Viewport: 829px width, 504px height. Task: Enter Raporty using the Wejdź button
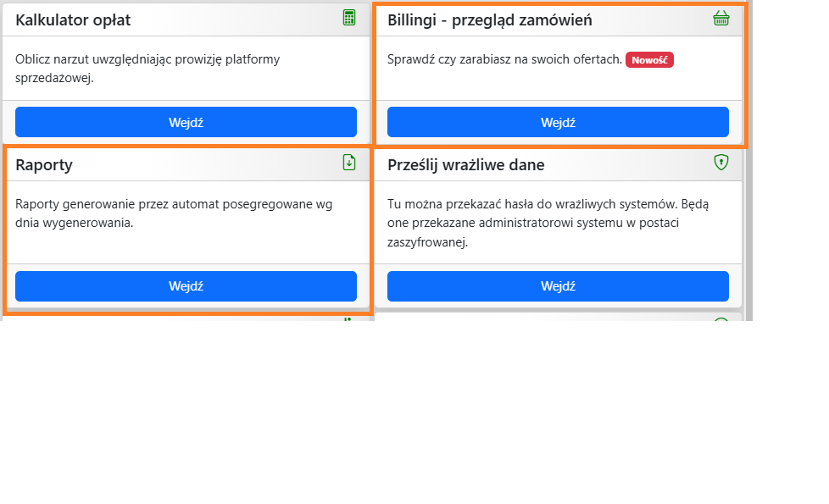click(186, 286)
